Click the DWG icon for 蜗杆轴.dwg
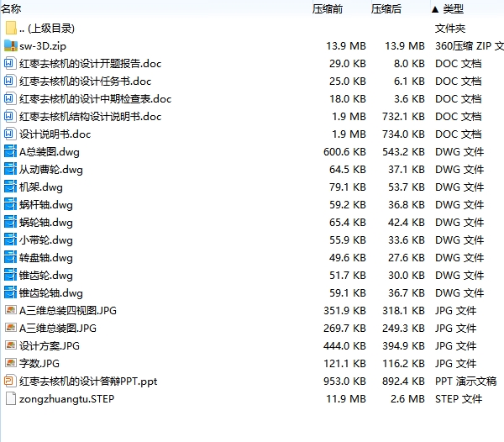This screenshot has height=442, width=504. [x=10, y=204]
